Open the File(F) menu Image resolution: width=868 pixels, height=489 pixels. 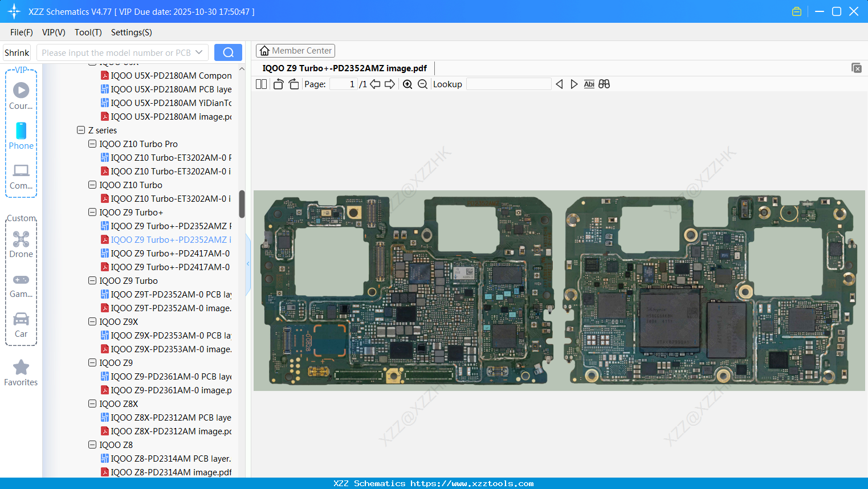click(x=22, y=32)
